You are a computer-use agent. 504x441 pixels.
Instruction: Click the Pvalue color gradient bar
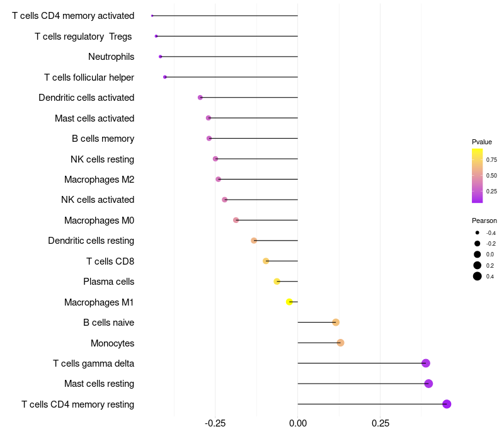(477, 176)
